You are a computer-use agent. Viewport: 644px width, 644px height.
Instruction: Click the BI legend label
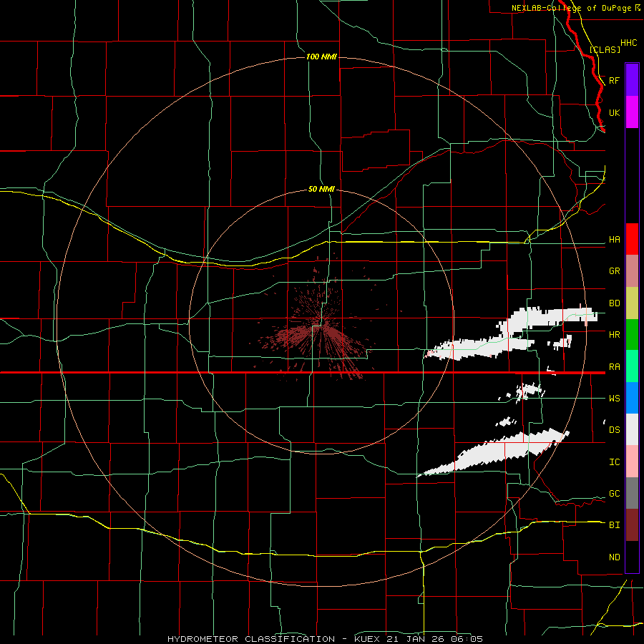(615, 525)
